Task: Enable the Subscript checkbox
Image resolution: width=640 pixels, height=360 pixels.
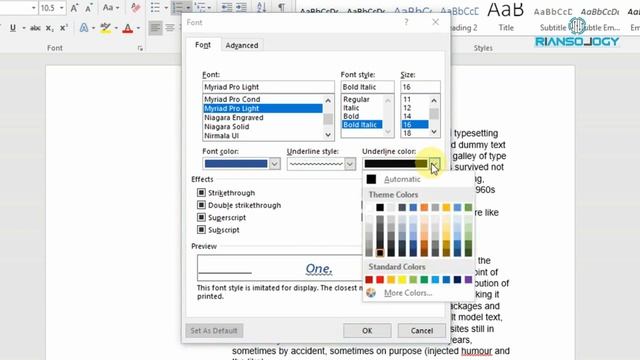Action: click(201, 230)
